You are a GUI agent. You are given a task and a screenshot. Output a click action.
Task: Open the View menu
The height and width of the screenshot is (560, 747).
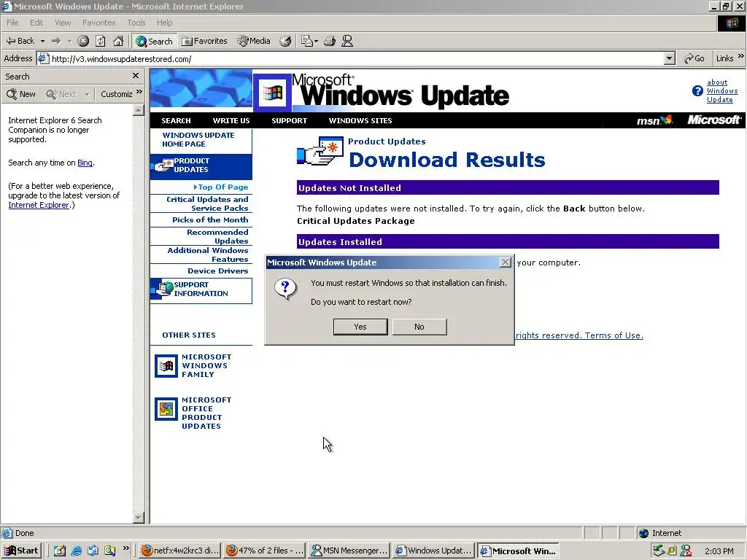tap(63, 23)
